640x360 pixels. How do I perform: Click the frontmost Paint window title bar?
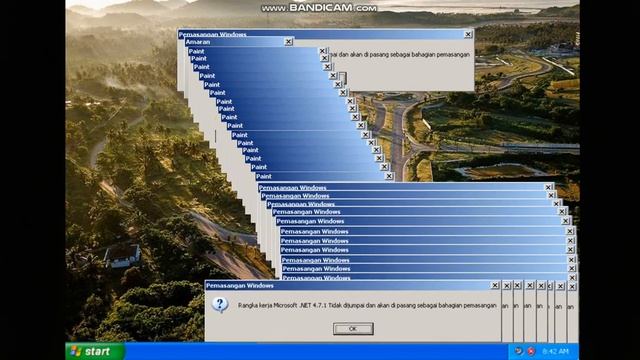[325, 176]
